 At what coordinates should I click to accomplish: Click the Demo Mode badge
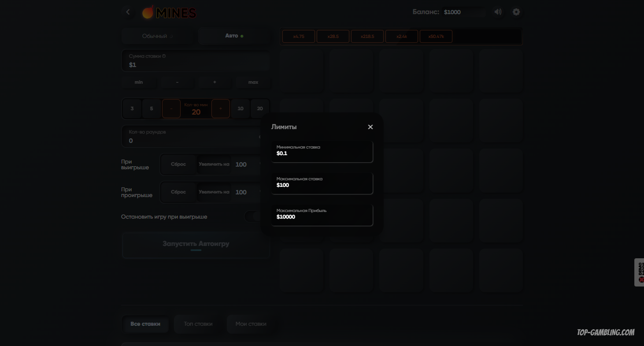(639, 272)
